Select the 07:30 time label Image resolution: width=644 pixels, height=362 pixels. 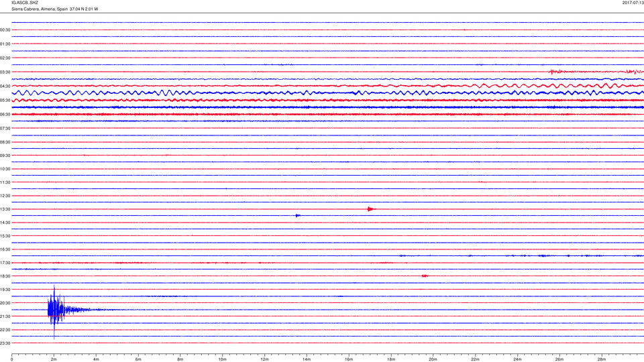coord(5,129)
